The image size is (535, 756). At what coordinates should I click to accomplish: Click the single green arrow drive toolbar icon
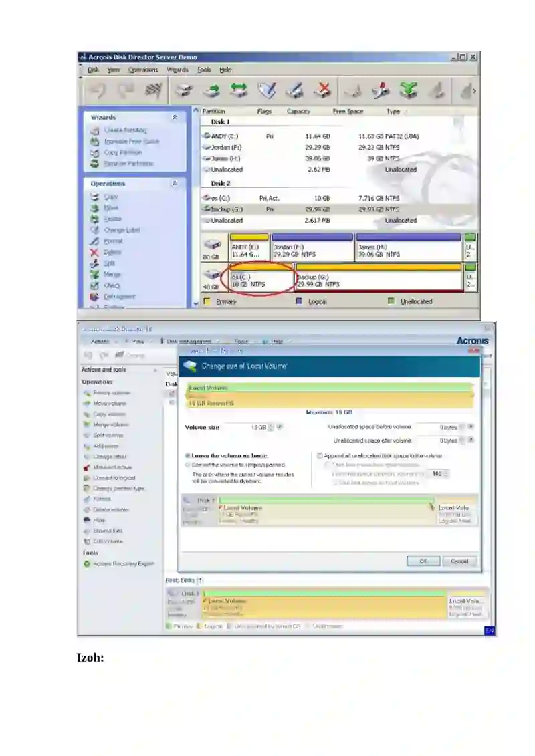tap(211, 91)
